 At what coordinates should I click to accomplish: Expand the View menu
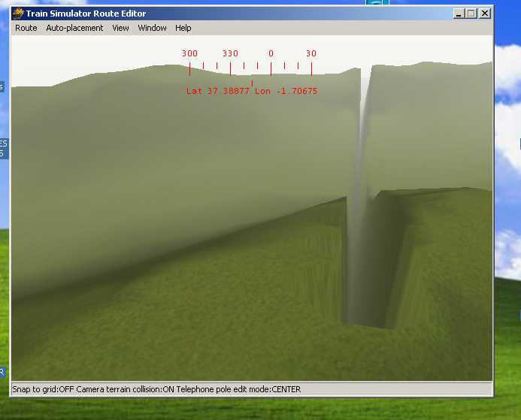[x=120, y=28]
